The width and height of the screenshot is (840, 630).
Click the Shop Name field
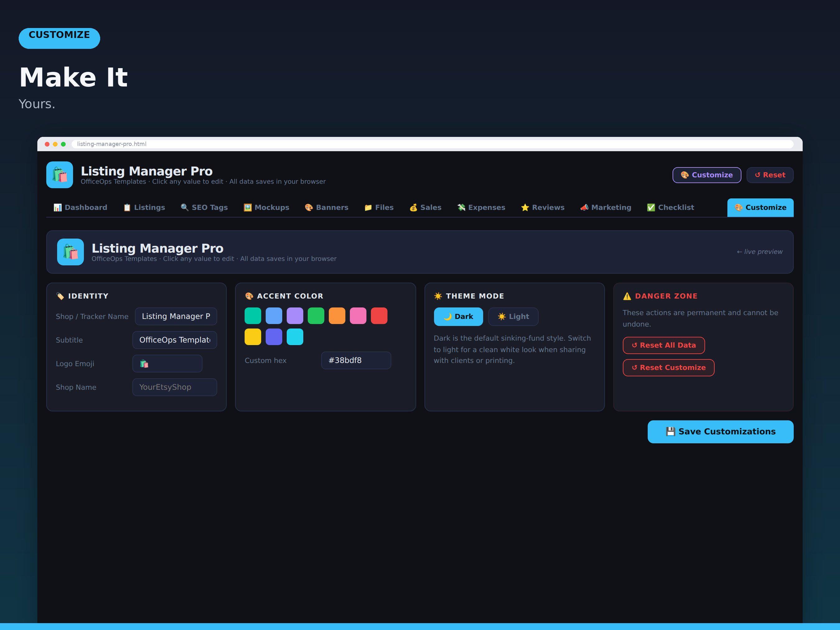coord(175,387)
